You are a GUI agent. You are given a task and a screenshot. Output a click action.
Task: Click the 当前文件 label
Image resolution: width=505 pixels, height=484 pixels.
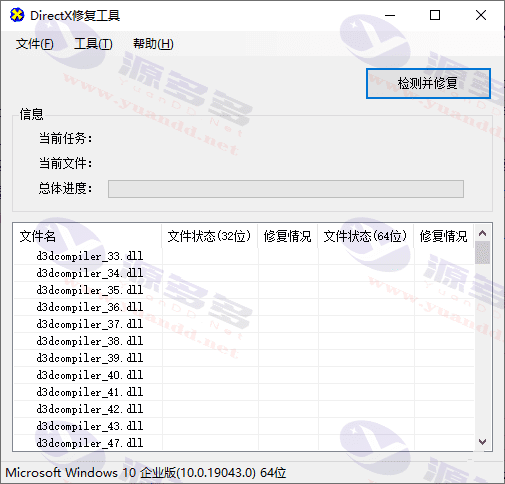[x=65, y=163]
